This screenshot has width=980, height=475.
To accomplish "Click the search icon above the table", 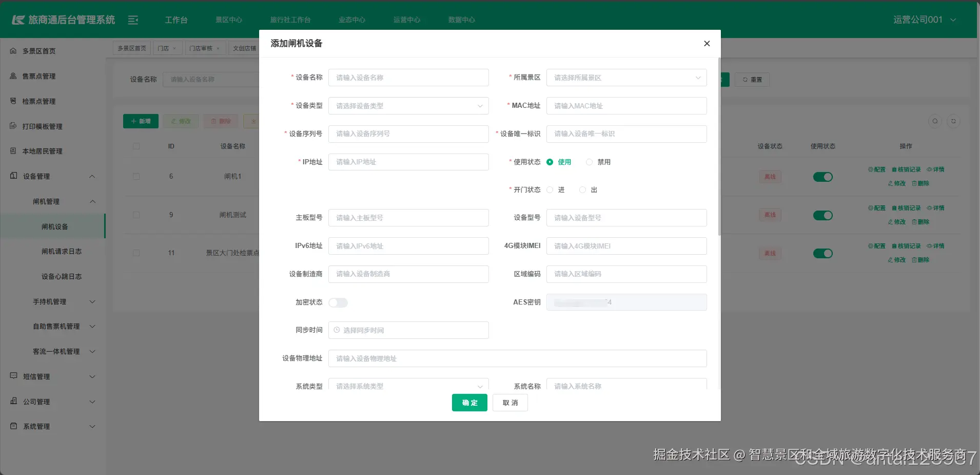I will tap(935, 121).
